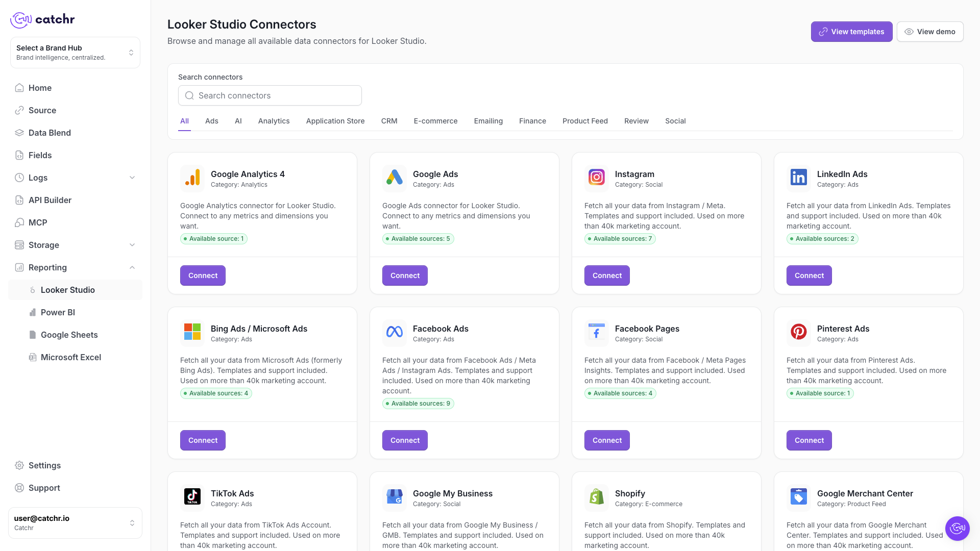Expand the Storage submenu chevron
Screen dimensions: 980x551
(x=132, y=245)
